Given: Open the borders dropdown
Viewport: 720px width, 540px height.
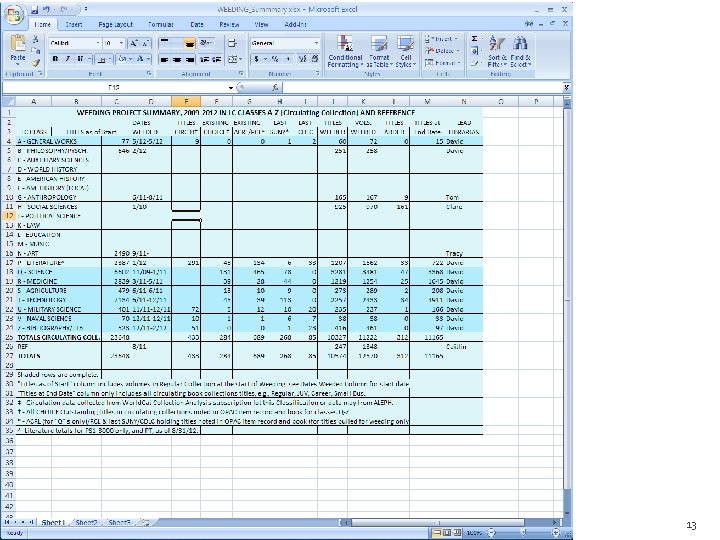Looking at the screenshot, I should pos(110,59).
